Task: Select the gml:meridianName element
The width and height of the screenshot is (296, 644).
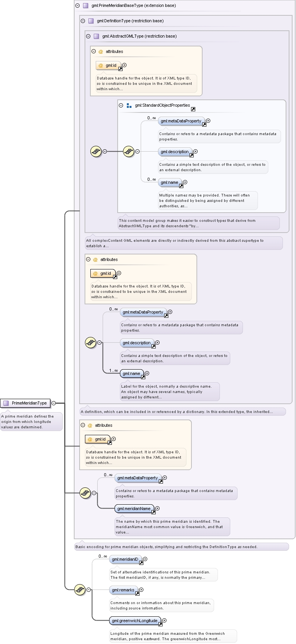Action: [135, 509]
